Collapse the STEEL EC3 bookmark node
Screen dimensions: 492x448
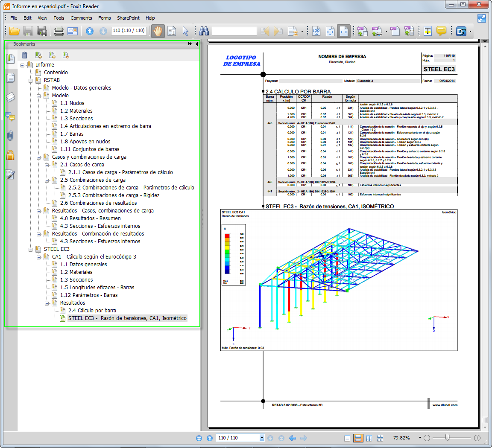30,250
